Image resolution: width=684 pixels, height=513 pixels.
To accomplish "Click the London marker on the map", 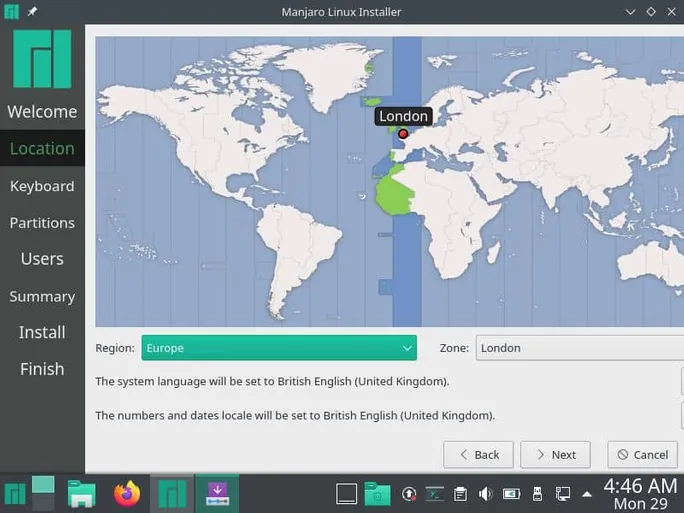I will (x=403, y=133).
